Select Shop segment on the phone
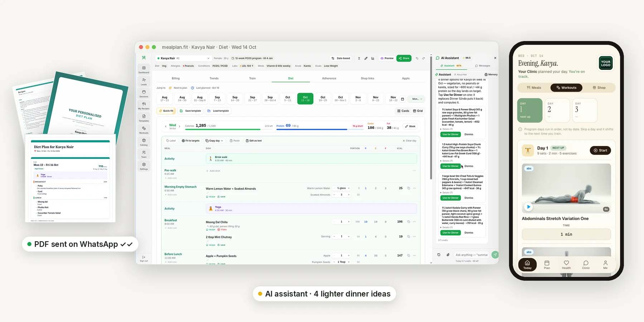Image resolution: width=644 pixels, height=322 pixels. (x=599, y=88)
